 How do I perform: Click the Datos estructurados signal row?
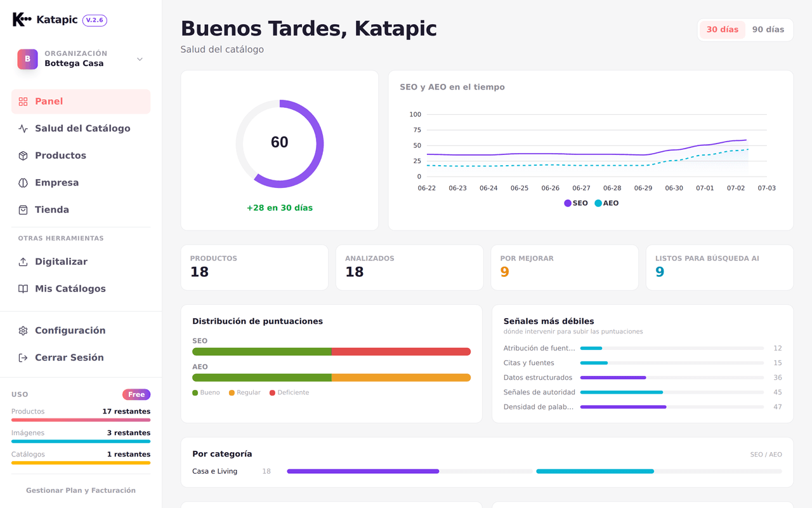(643, 378)
